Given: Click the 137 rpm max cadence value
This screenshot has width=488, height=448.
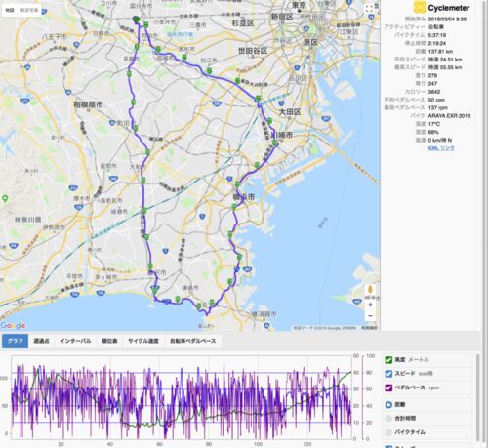Looking at the screenshot, I should [438, 107].
